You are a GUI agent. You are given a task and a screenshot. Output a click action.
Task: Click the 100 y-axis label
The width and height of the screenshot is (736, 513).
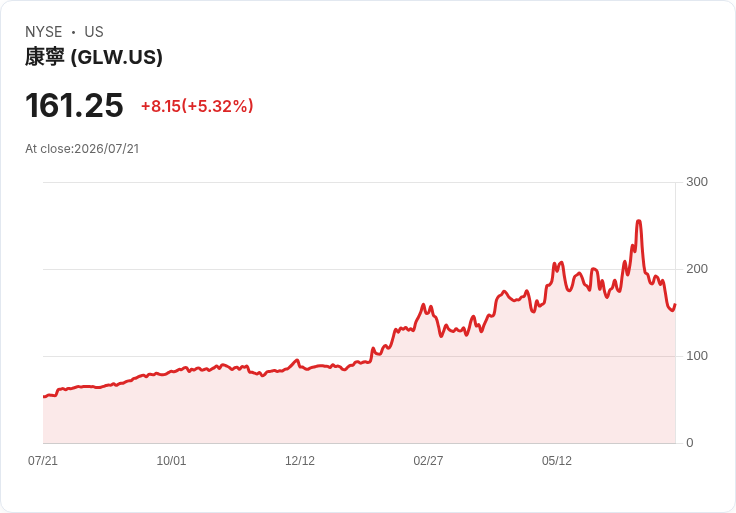tap(697, 356)
